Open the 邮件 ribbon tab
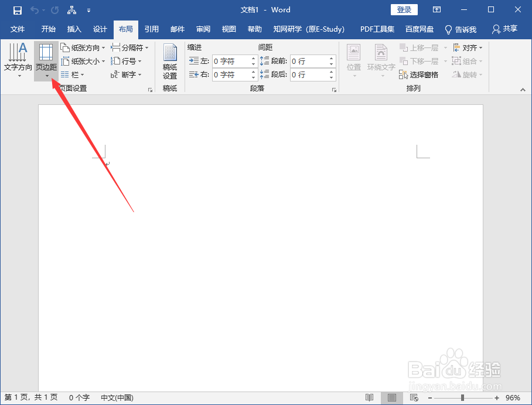Viewport: 532px width, 405px height. coord(177,29)
